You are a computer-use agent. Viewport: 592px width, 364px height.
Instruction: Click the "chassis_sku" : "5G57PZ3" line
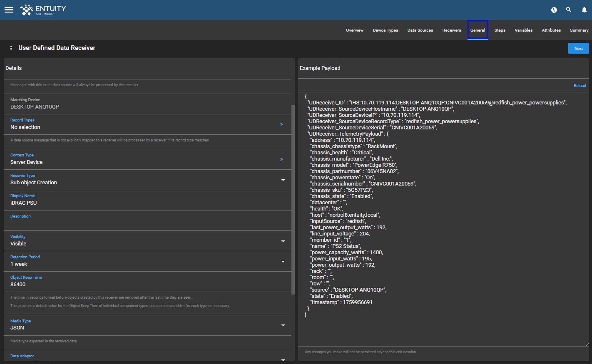342,190
